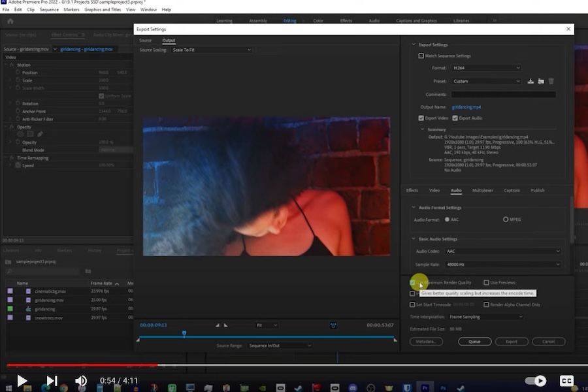Screen dimensions: 588x392
Task: Click the video player Next button
Action: point(52,381)
